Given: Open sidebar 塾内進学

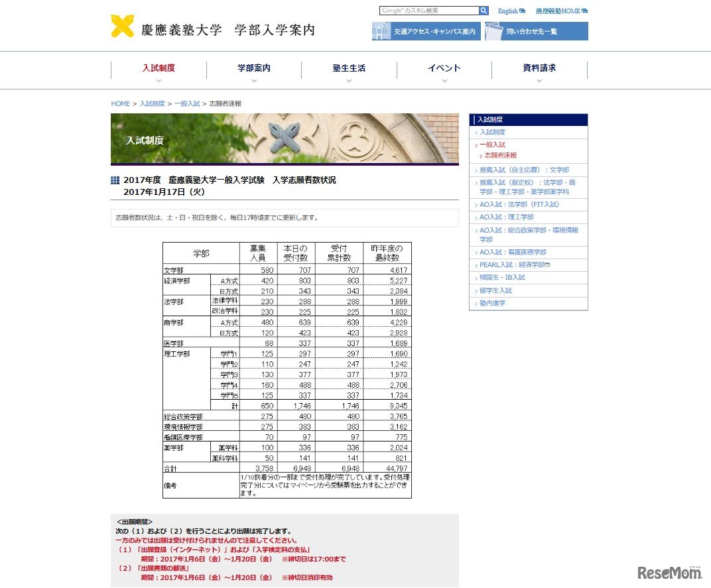Looking at the screenshot, I should coord(492,304).
